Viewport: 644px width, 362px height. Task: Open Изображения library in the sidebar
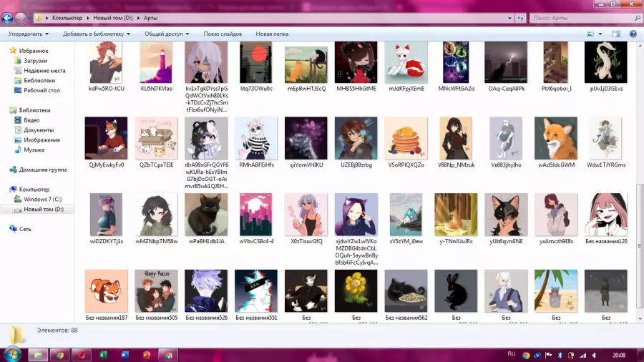42,140
